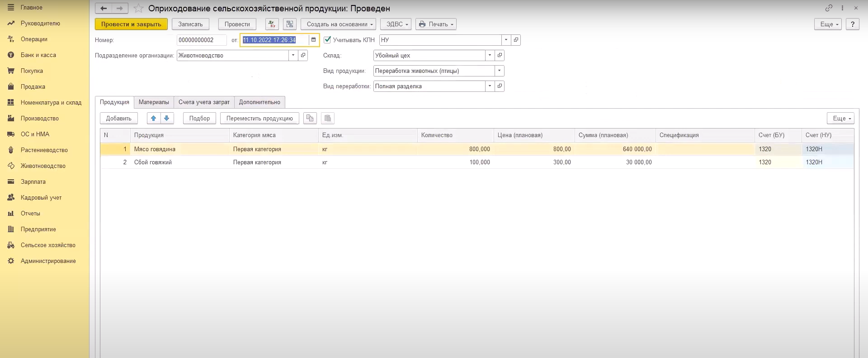This screenshot has width=868, height=358.
Task: Move row down with blue down arrow
Action: pyautogui.click(x=167, y=118)
